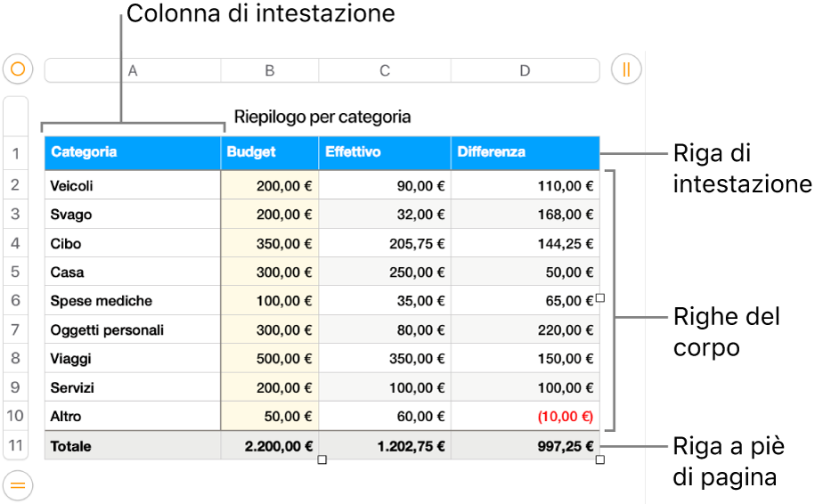
Task: Select row 5 number tab
Action: point(16,272)
